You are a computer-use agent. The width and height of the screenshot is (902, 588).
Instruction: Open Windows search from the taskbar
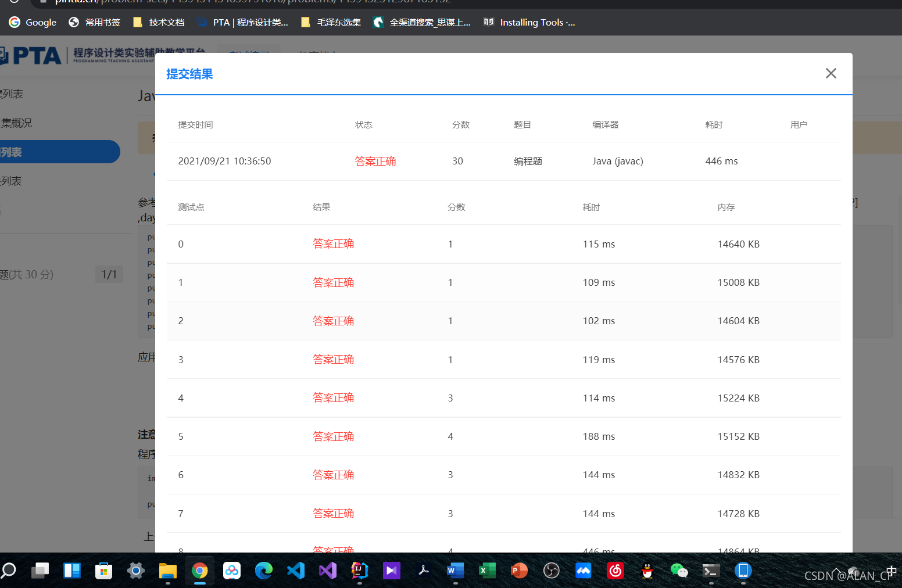8,571
